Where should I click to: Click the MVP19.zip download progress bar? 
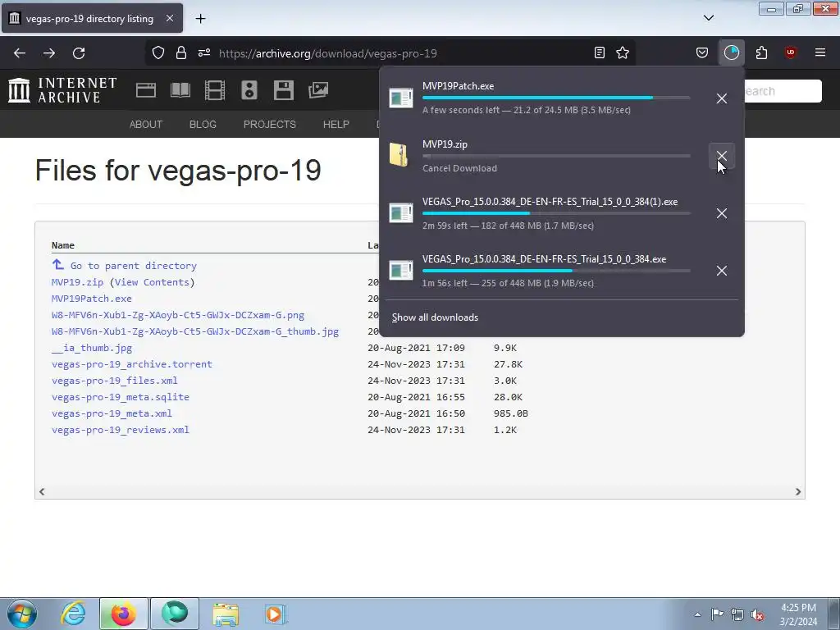pyautogui.click(x=556, y=156)
